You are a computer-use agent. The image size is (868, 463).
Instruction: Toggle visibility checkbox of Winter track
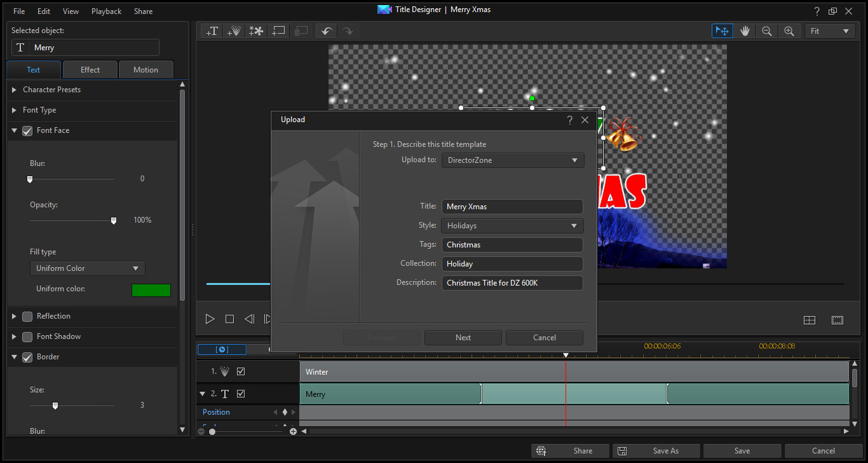point(241,371)
